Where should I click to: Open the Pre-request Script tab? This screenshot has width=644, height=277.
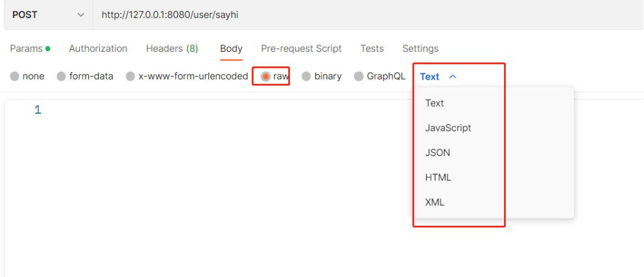coord(301,48)
